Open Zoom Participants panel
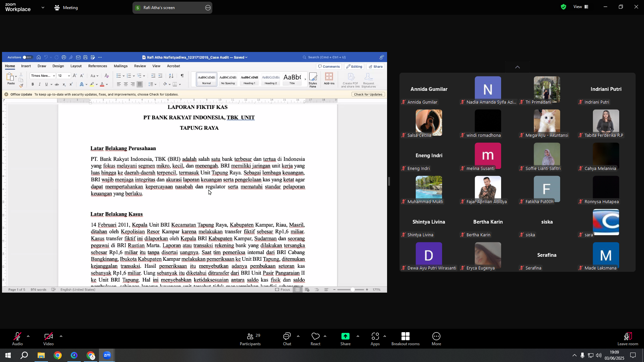Image resolution: width=644 pixels, height=362 pixels. point(250,339)
